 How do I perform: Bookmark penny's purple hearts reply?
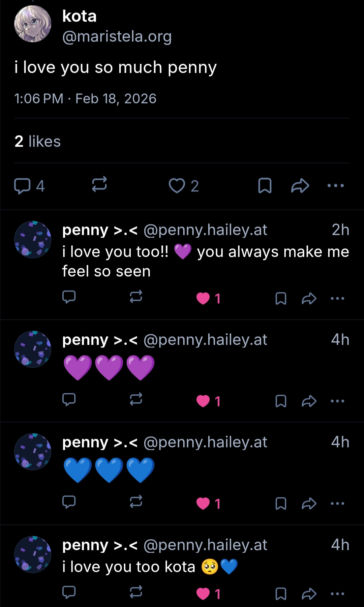(x=281, y=401)
